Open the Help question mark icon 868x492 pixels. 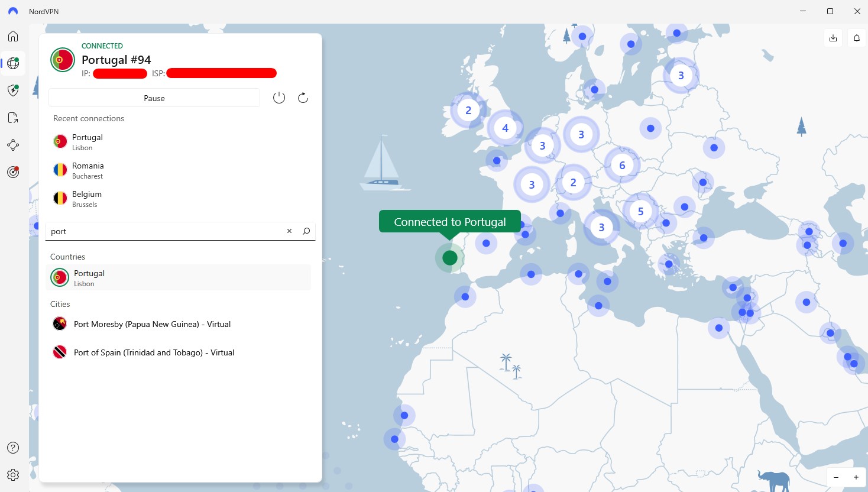coord(13,448)
